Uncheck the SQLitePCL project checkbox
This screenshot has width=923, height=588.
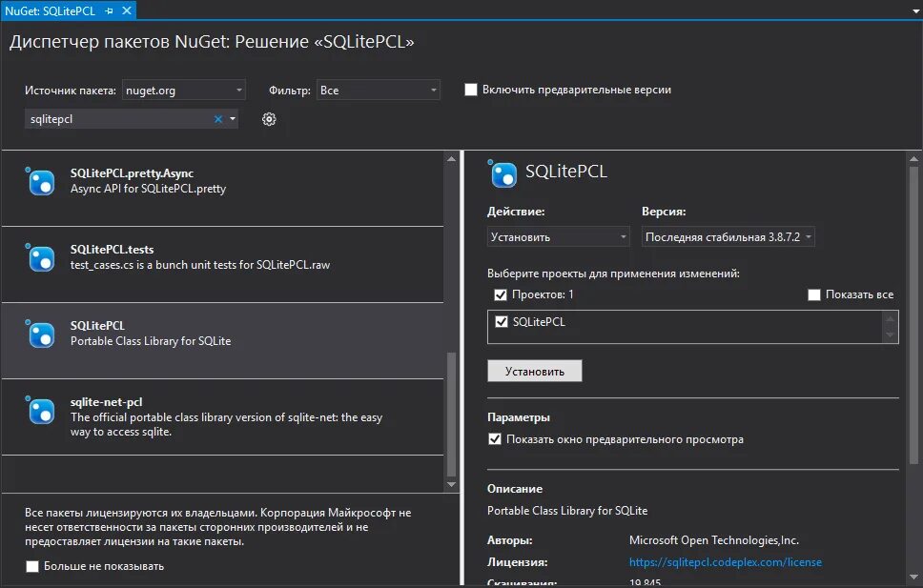point(502,321)
